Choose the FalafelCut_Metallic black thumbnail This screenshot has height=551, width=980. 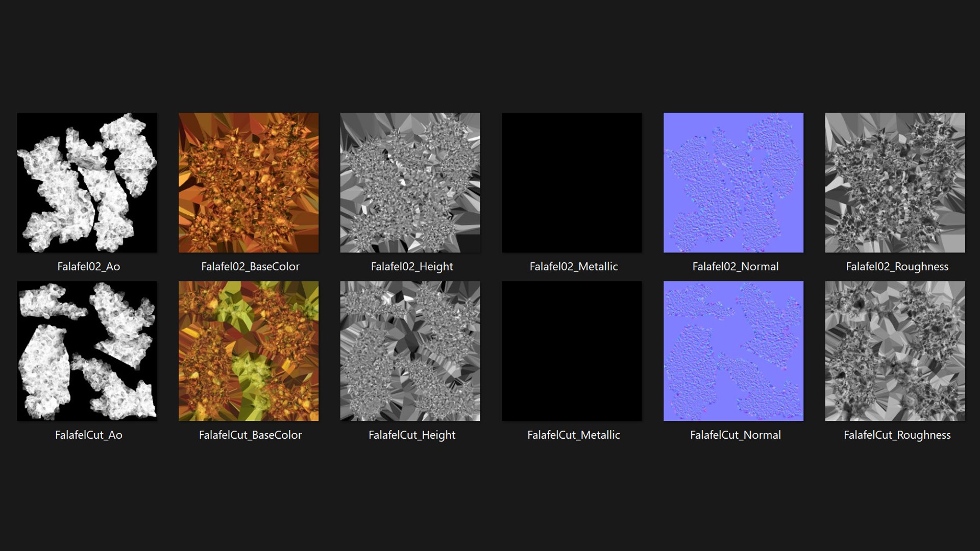pos(572,351)
